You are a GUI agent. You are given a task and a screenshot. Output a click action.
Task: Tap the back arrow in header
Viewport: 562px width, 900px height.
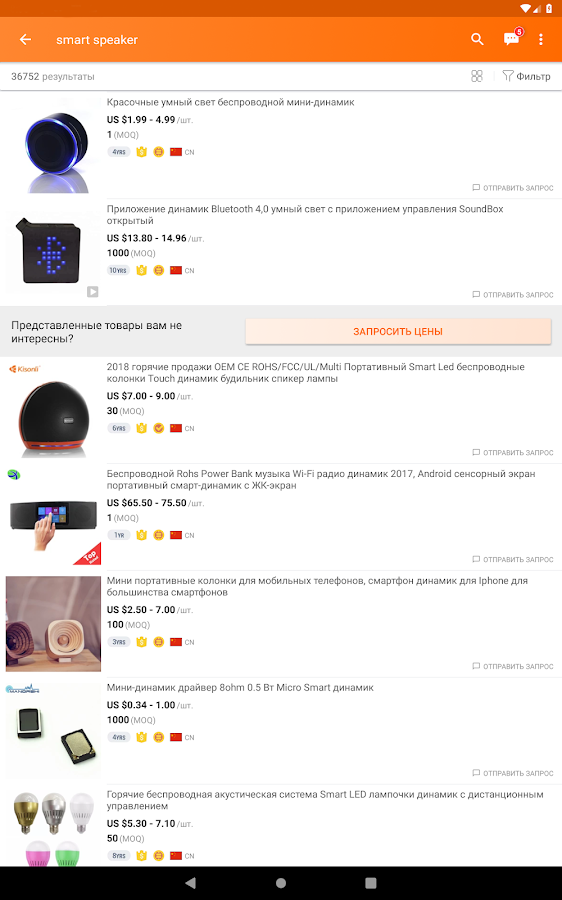click(25, 40)
